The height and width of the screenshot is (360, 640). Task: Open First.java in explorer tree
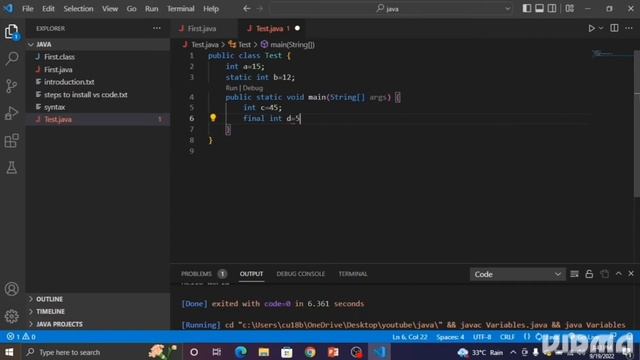[x=98, y=69]
